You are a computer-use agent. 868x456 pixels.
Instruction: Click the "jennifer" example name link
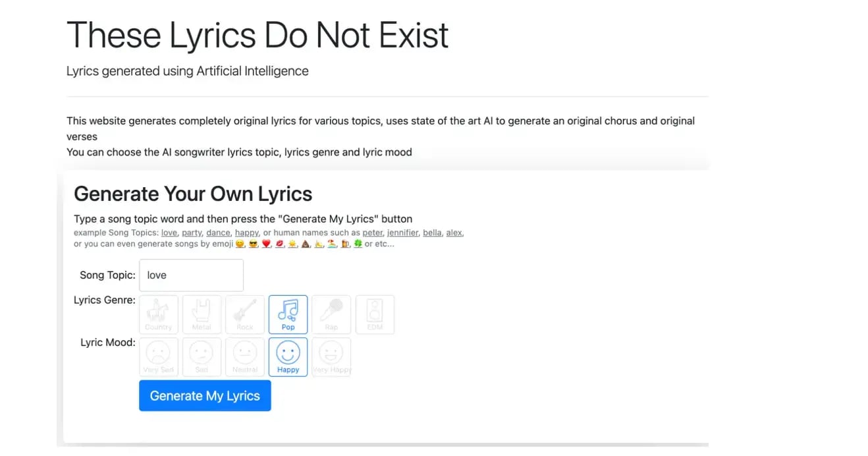pyautogui.click(x=402, y=233)
